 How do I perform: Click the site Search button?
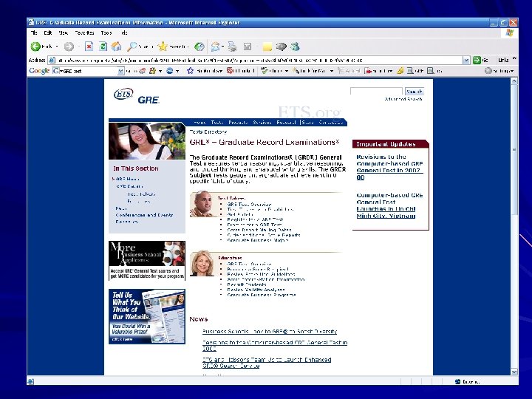(415, 92)
